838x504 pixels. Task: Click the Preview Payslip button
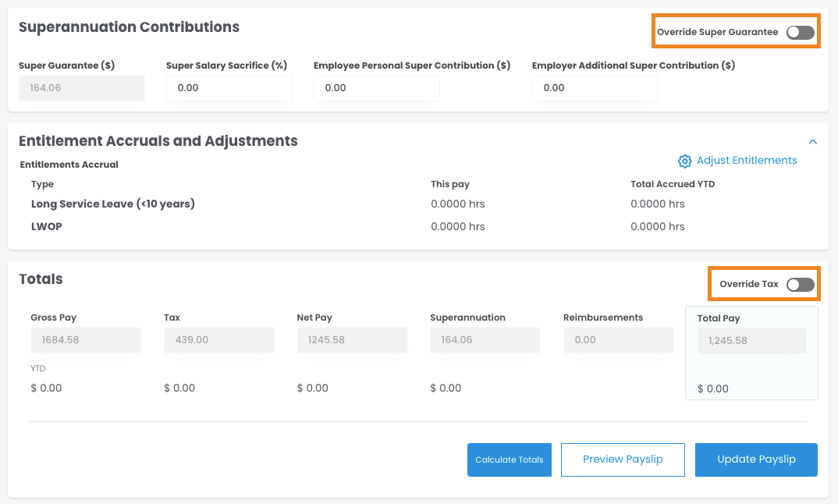click(622, 460)
